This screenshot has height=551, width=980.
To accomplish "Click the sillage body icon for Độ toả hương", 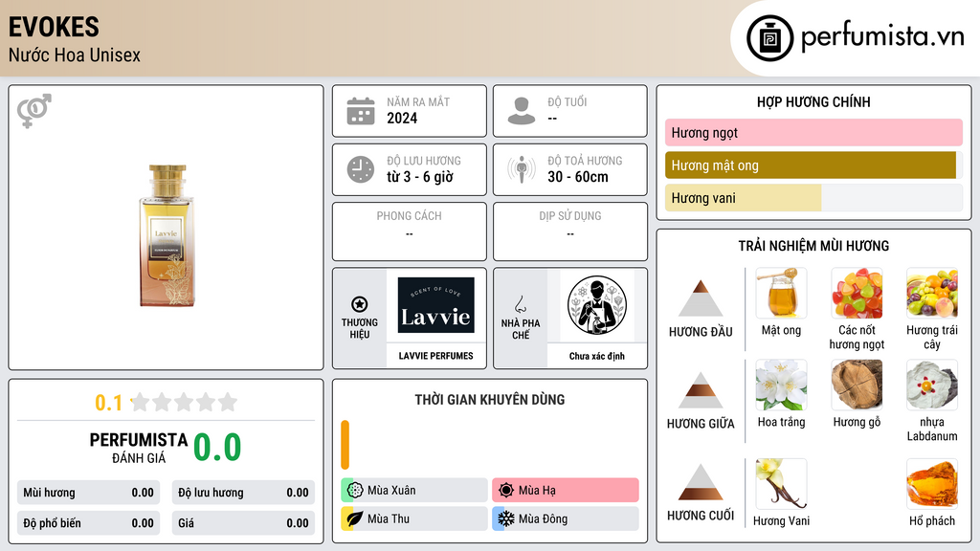I will pos(522,169).
